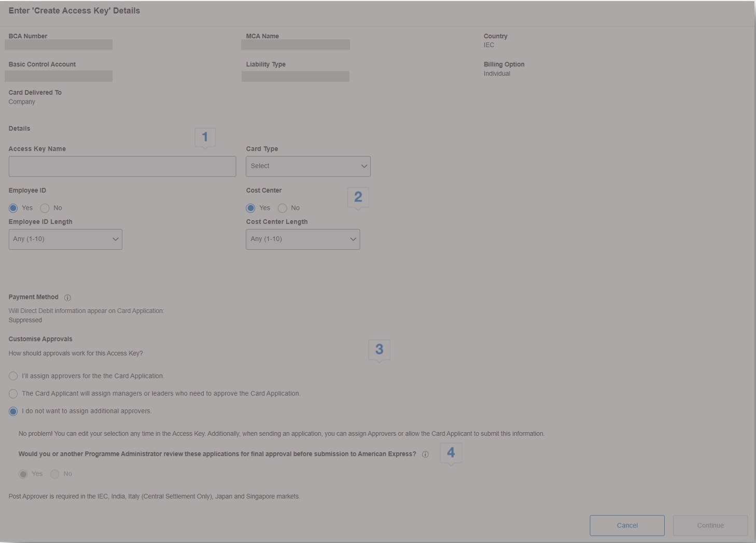The width and height of the screenshot is (756, 543).
Task: Select No for Employee ID
Action: coord(44,208)
